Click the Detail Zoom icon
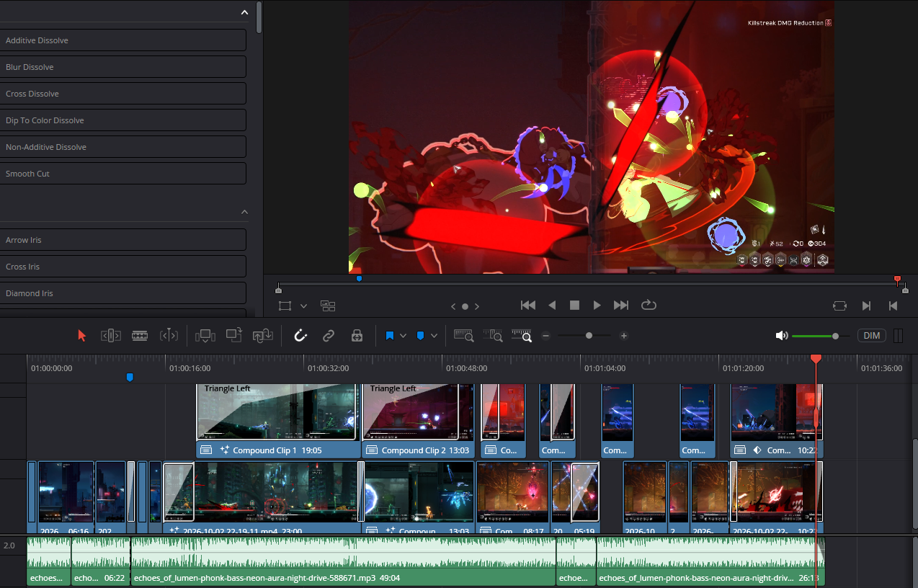The width and height of the screenshot is (918, 588). tap(493, 335)
